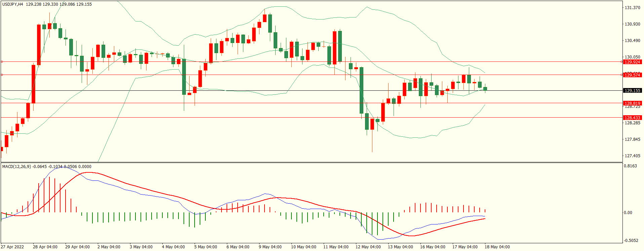Click the latest green candle at chart's right edge
Screen dimensions: 644x251
click(485, 89)
